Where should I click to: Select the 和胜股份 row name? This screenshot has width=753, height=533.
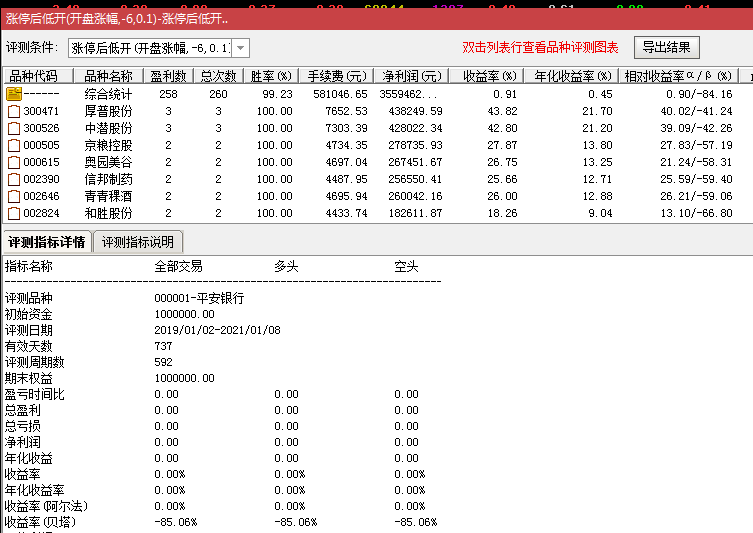(x=108, y=213)
